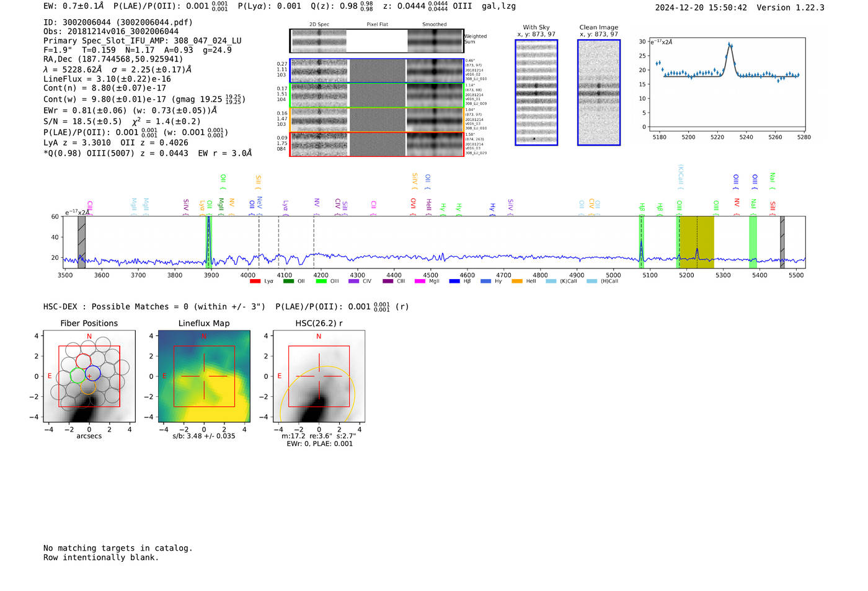
Task: Pick the blue Hβ legend swatch
Action: click(x=454, y=282)
